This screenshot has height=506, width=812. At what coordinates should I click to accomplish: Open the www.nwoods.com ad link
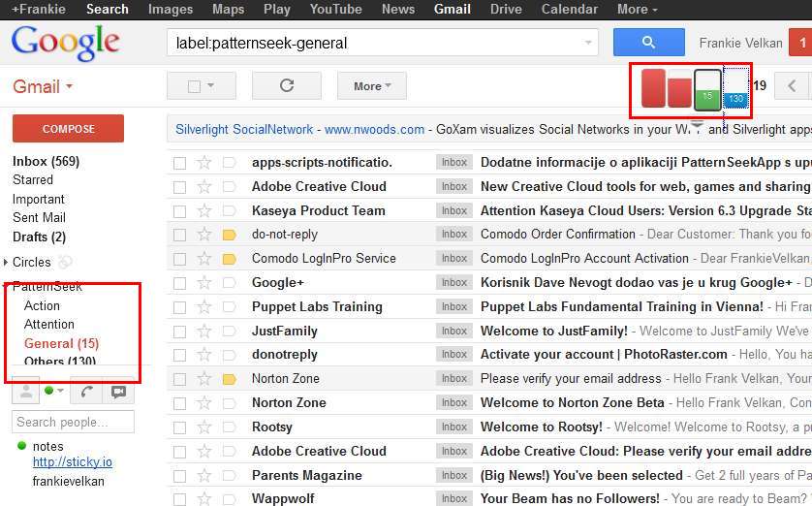[374, 130]
